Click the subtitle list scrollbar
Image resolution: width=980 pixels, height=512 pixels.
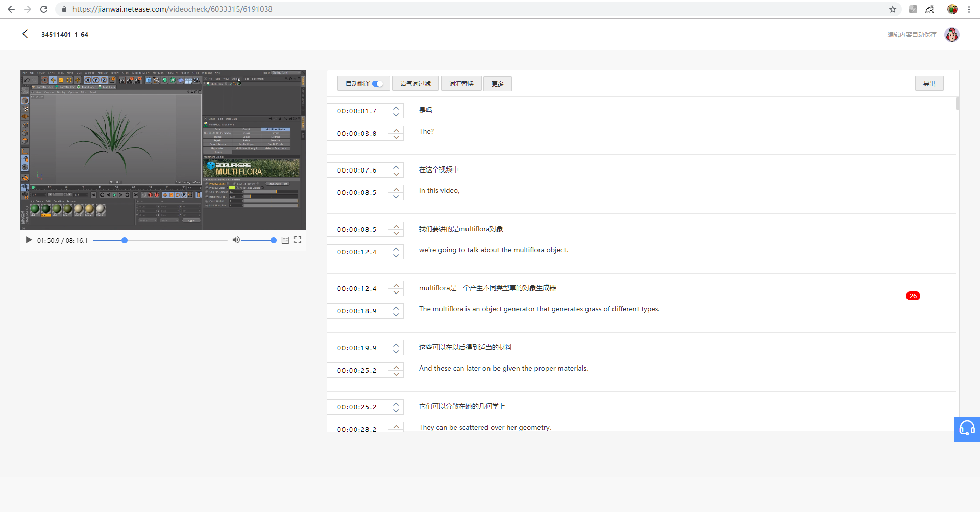[x=957, y=104]
